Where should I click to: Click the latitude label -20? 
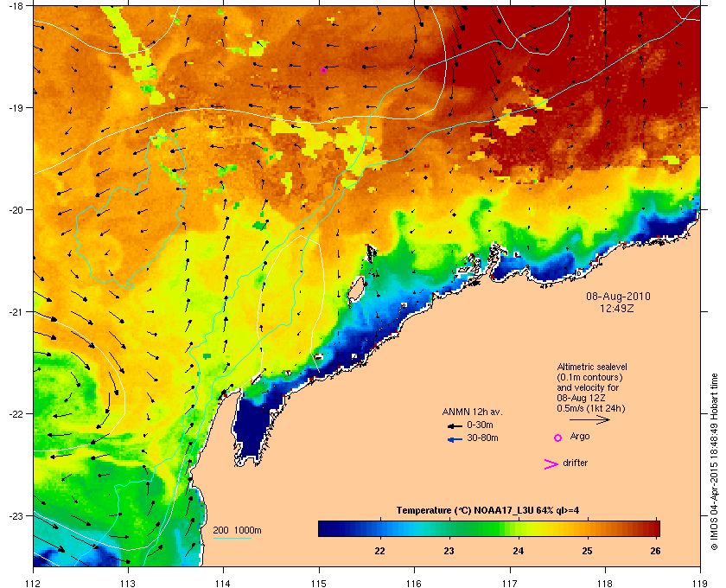click(x=16, y=209)
